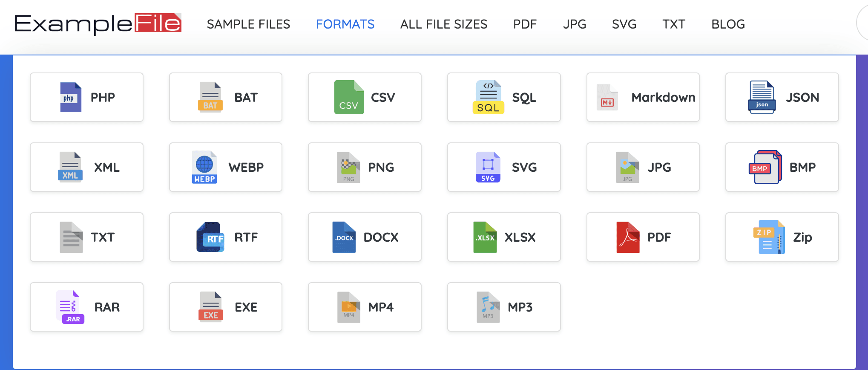Screen dimensions: 868x370
Task: Open the PHP text label
Action: tap(103, 97)
